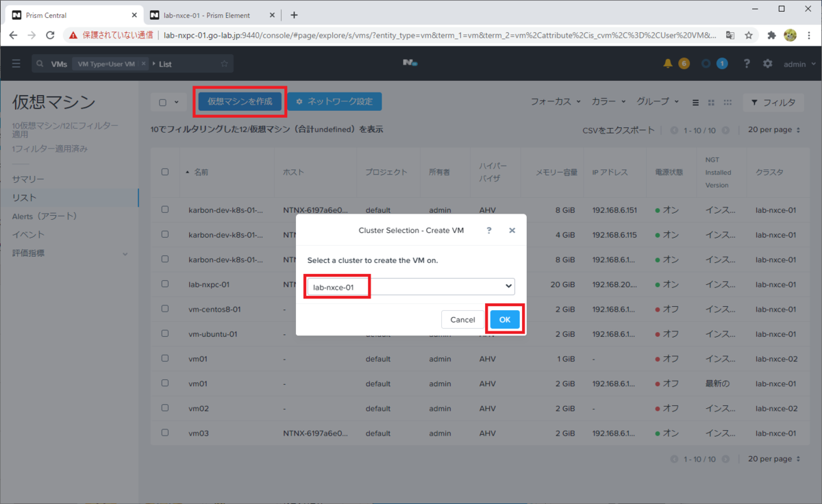The width and height of the screenshot is (822, 504).
Task: Click the vm03 VM name
Action: pos(198,433)
